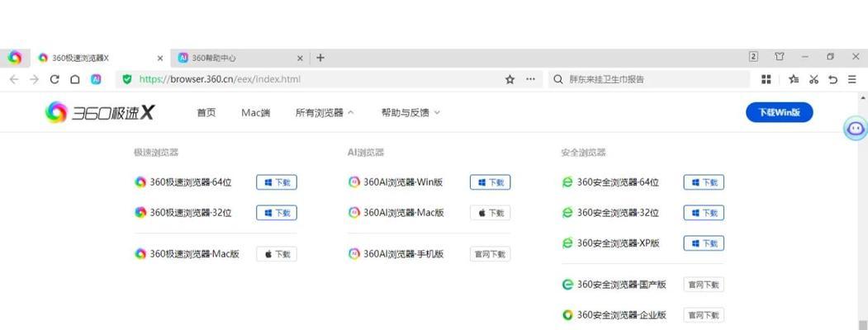868x330 pixels.
Task: Collapse the 所有浏览器 dropdown menu
Action: pos(325,113)
